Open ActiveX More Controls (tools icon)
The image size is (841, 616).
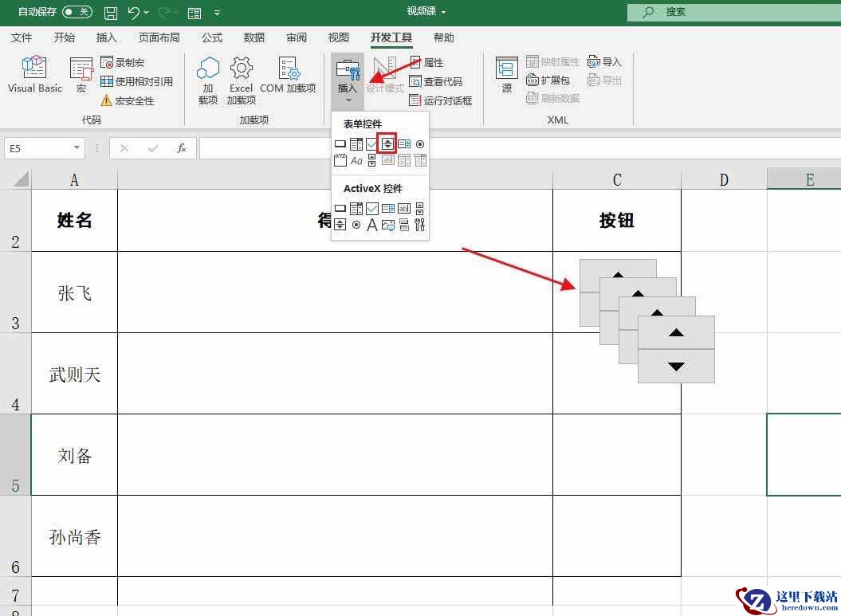420,225
